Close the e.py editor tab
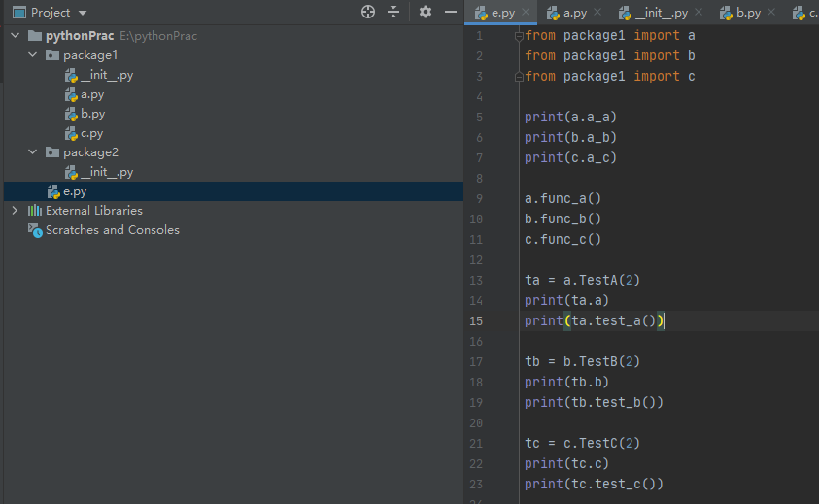The width and height of the screenshot is (819, 504). [x=526, y=12]
